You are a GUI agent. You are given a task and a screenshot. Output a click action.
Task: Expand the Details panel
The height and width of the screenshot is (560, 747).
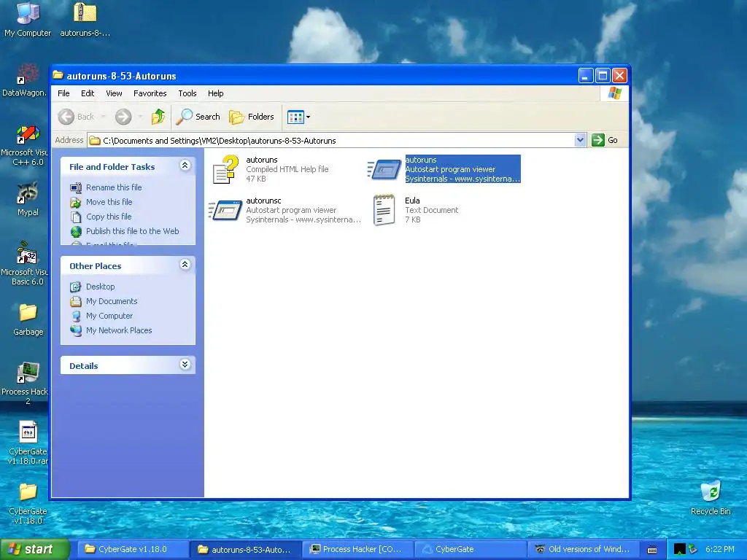point(185,365)
